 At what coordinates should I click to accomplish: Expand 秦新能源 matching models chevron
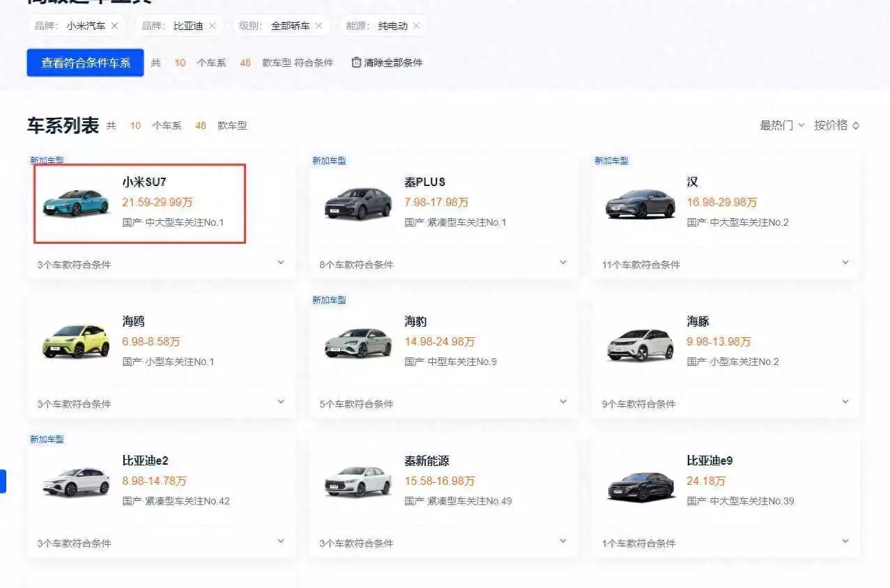563,541
